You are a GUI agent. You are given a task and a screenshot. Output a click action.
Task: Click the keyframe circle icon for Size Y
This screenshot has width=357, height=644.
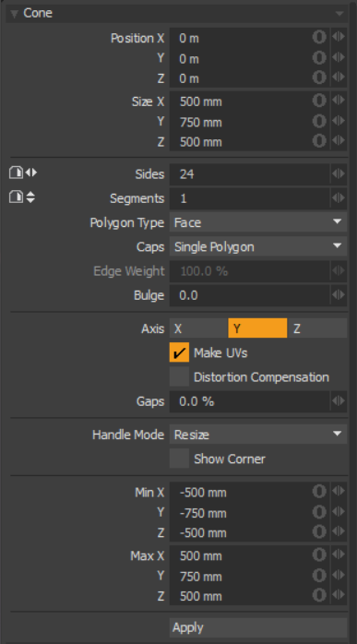pyautogui.click(x=319, y=122)
